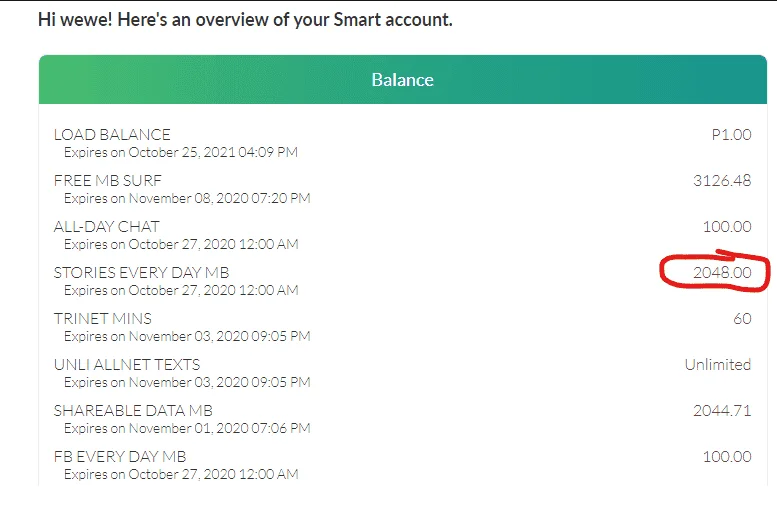
Task: Click the 2044.71 value
Action: point(722,411)
